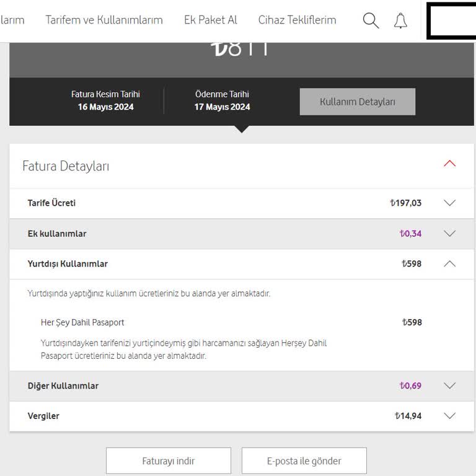The width and height of the screenshot is (476, 476).
Task: Open notifications bell icon
Action: click(x=400, y=20)
